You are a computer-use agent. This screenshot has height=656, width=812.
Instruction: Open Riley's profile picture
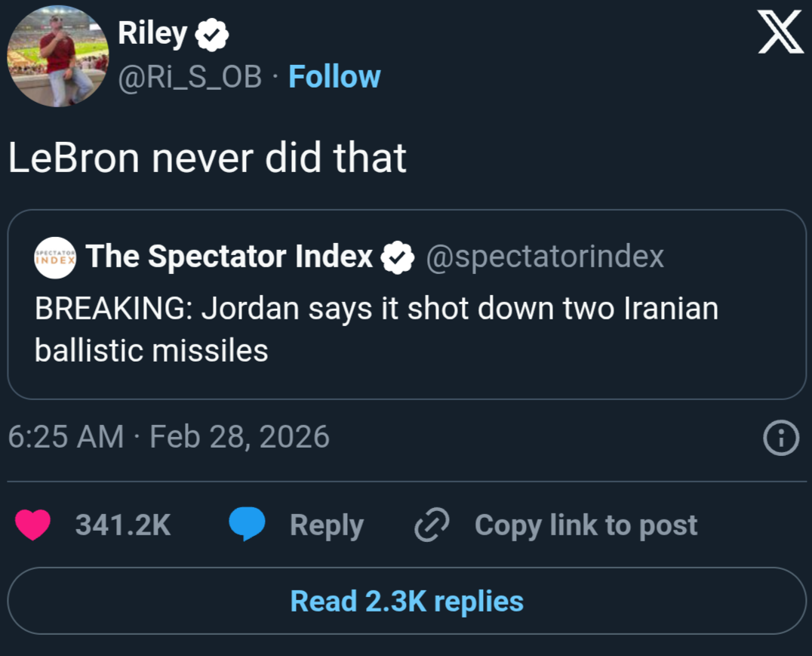(x=58, y=56)
